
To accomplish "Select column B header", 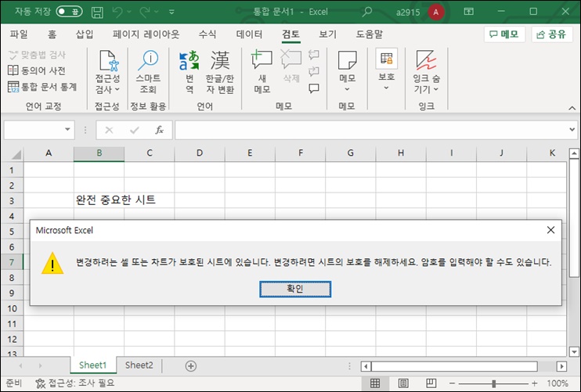I will click(x=99, y=153).
